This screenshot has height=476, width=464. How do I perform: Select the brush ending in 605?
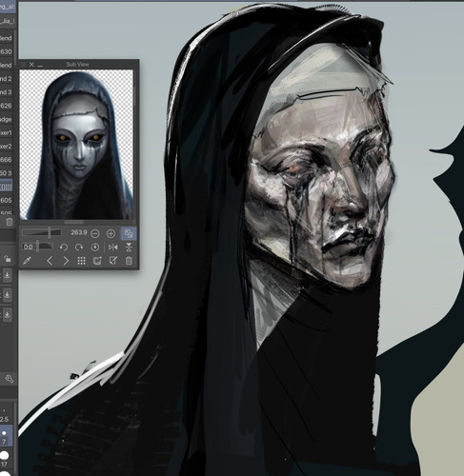(x=7, y=200)
